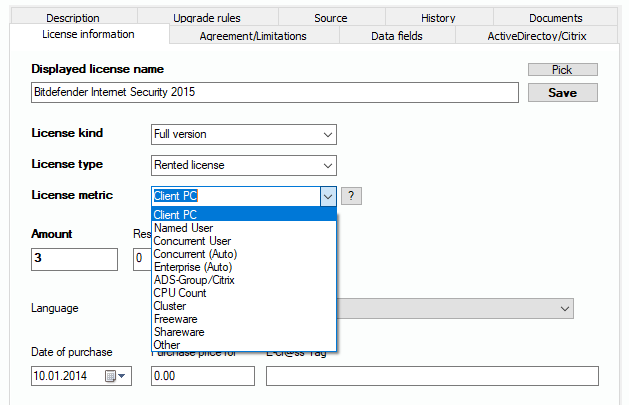
Task: Open the date of purchase calendar picker
Action: pyautogui.click(x=116, y=376)
